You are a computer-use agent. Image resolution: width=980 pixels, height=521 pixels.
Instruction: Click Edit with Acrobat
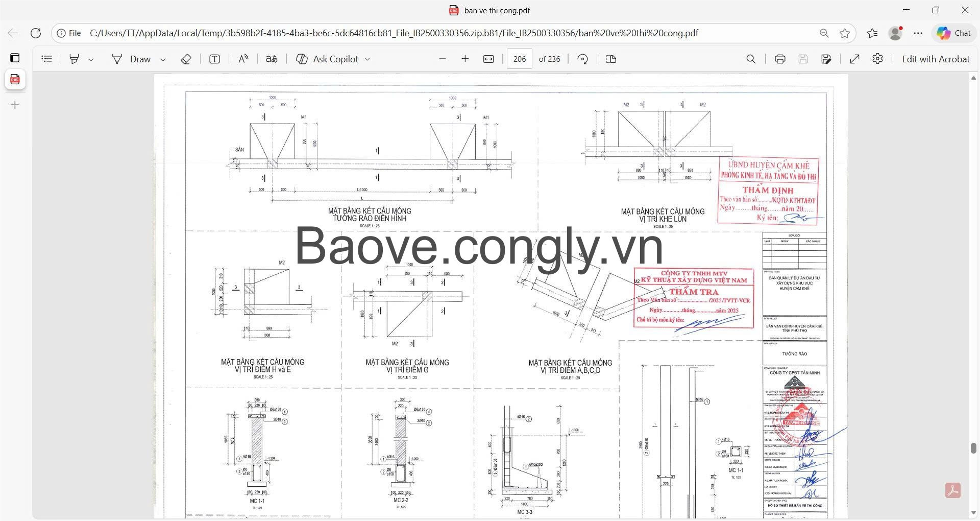click(936, 59)
